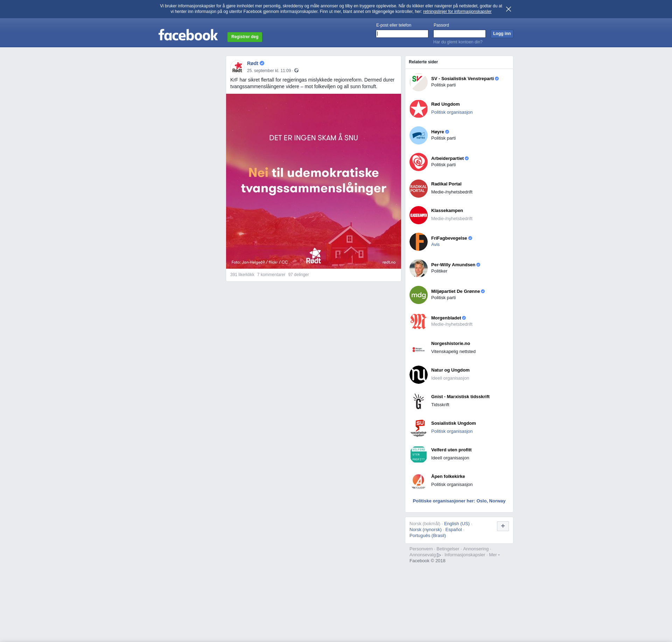
Task: Switch language to Español
Action: pyautogui.click(x=454, y=530)
